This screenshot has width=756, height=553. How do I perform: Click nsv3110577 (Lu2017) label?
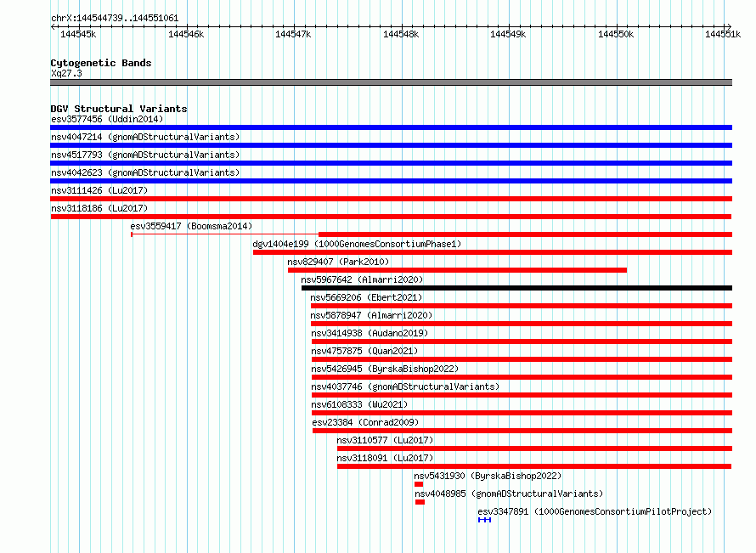[x=385, y=440]
